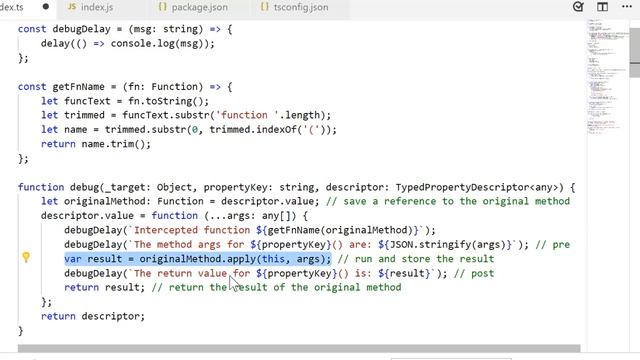
Task: Split the editor with split icon
Action: tap(602, 7)
